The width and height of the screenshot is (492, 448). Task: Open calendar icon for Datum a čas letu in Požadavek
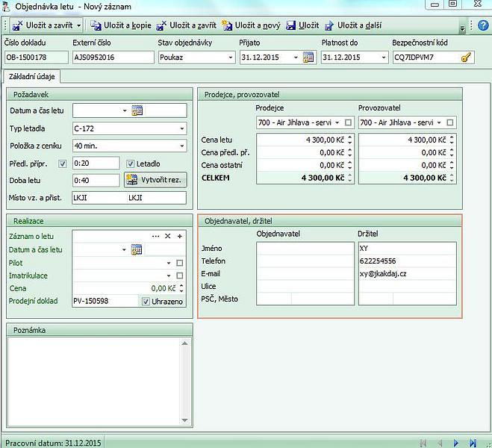tap(137, 111)
